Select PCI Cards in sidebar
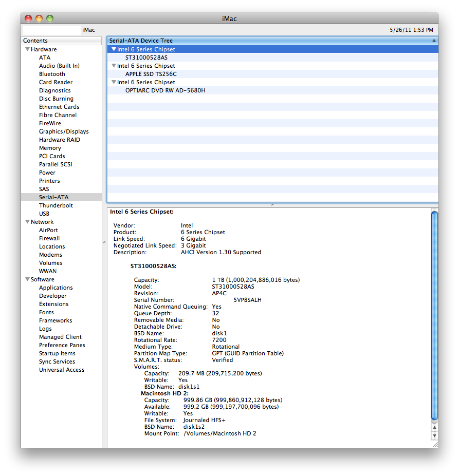Viewport: 459px width, 476px height. tap(52, 156)
